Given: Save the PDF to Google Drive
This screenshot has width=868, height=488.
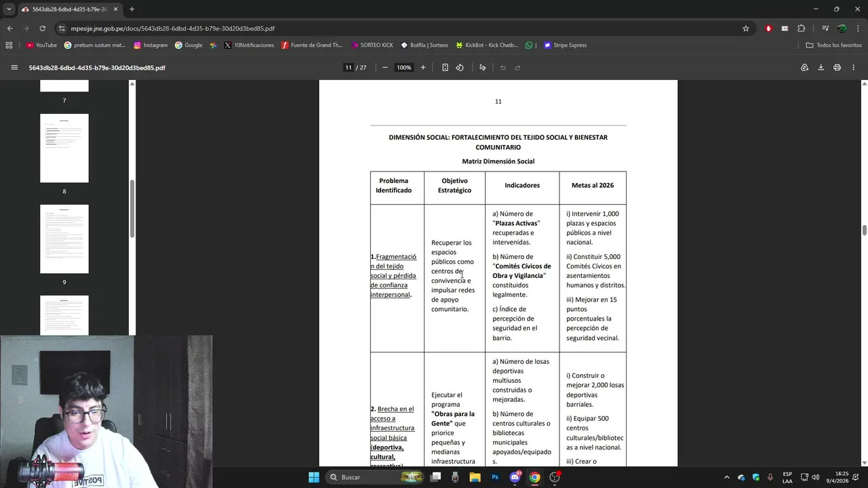Looking at the screenshot, I should pos(805,68).
